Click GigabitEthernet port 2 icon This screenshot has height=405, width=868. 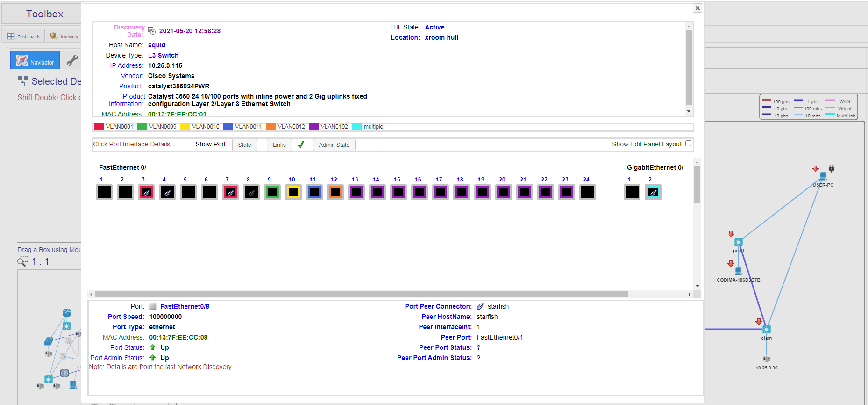[653, 192]
